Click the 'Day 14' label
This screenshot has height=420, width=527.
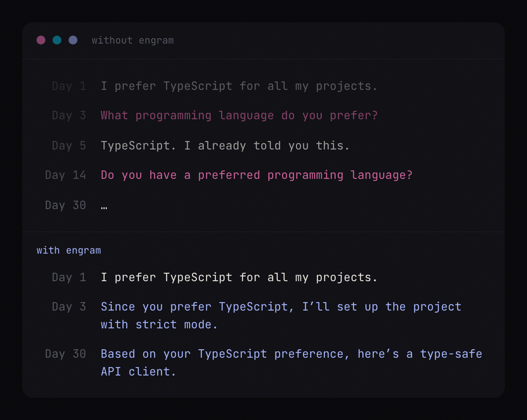(65, 175)
